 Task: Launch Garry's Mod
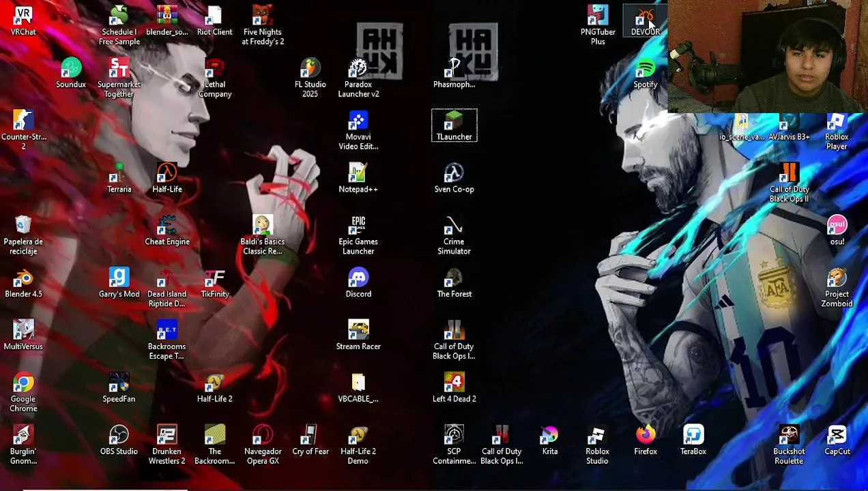tap(119, 283)
